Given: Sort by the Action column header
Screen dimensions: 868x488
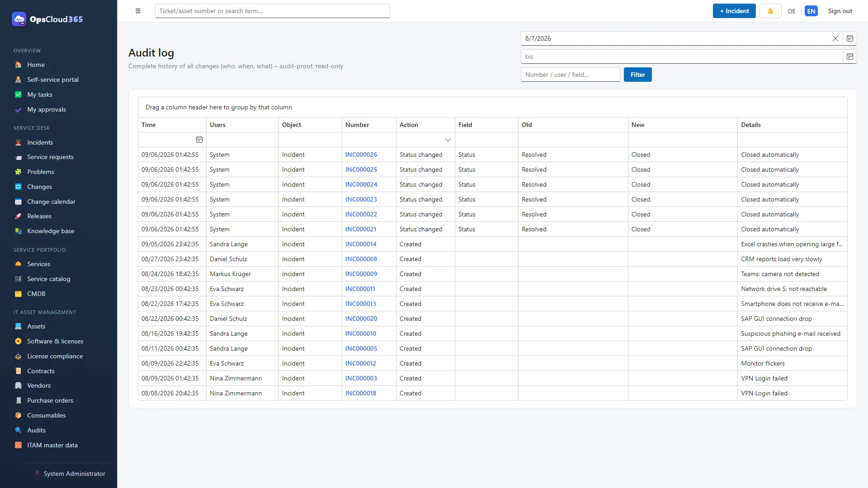Looking at the screenshot, I should pos(425,125).
